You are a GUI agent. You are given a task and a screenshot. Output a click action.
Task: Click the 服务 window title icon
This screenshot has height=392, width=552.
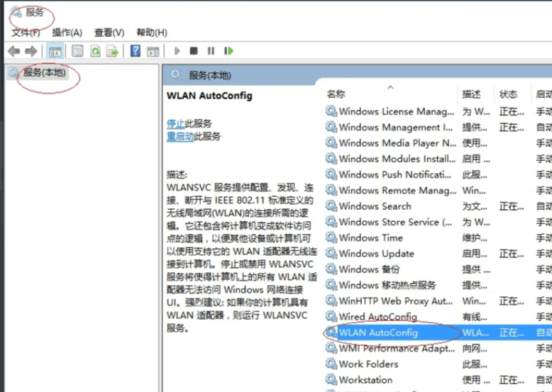click(16, 12)
